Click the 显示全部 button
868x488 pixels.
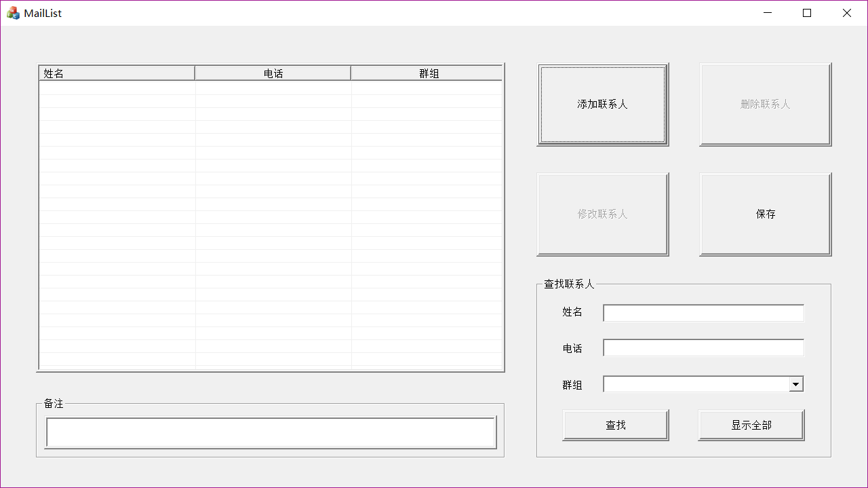(x=751, y=425)
